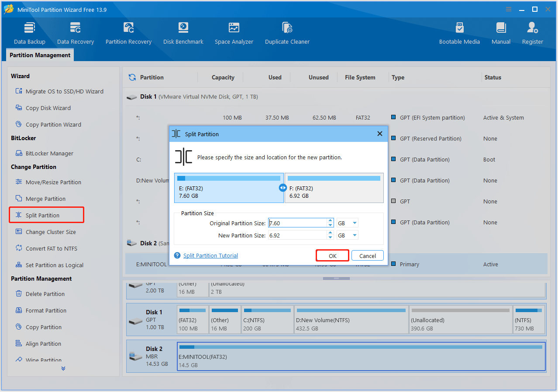The width and height of the screenshot is (558, 392).
Task: Switch to Partition Management tab
Action: click(40, 55)
